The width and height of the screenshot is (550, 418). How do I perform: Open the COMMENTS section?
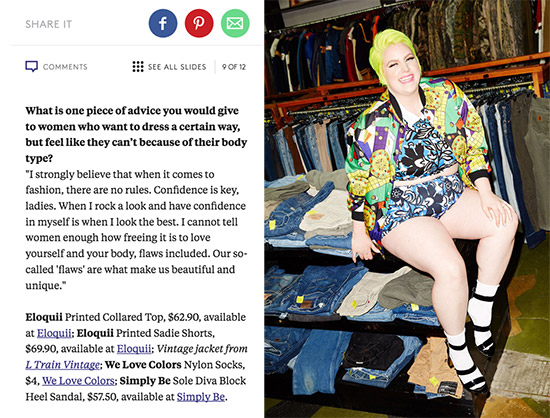pos(65,67)
